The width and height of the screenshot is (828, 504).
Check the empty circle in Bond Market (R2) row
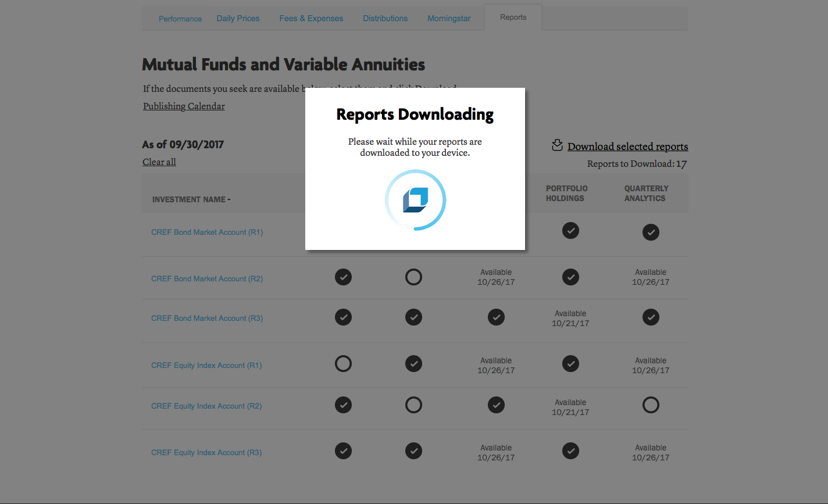tap(413, 277)
